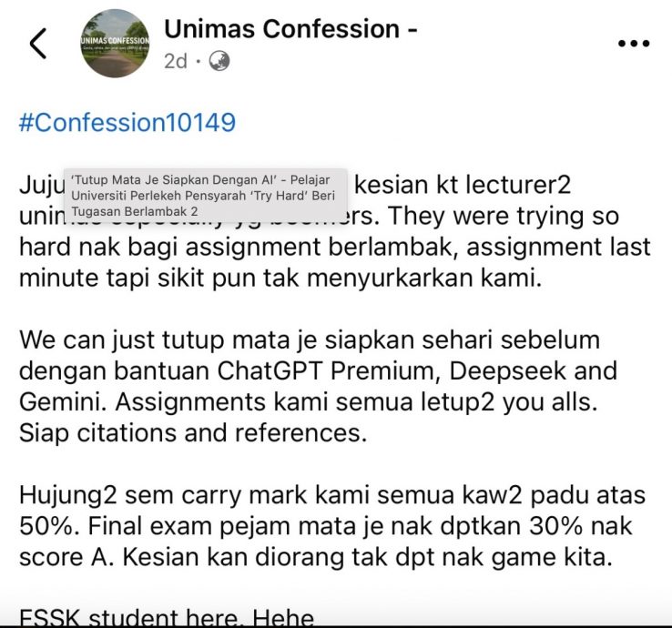This screenshot has height=628, width=672.
Task: Open the three-dots post options menu
Action: click(634, 44)
